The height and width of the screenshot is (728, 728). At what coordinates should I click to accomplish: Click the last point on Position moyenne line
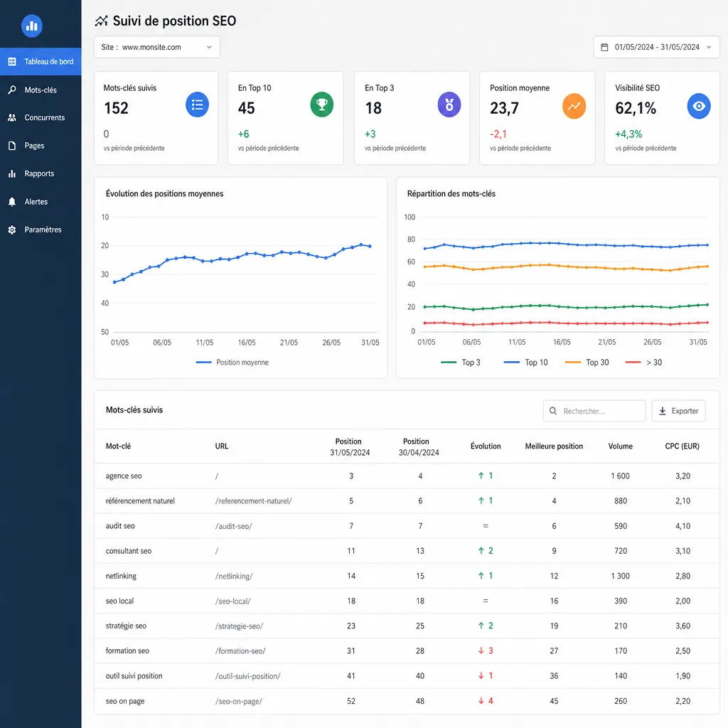(370, 246)
